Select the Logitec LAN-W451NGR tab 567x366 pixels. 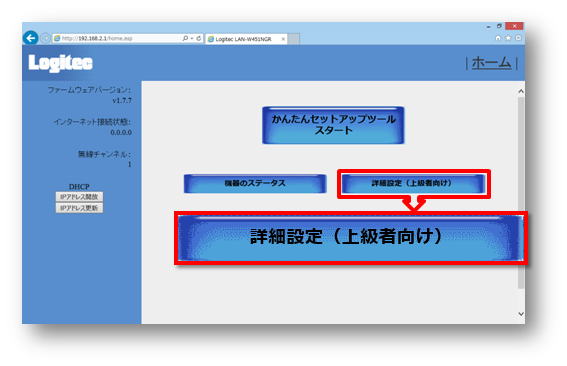tap(243, 39)
